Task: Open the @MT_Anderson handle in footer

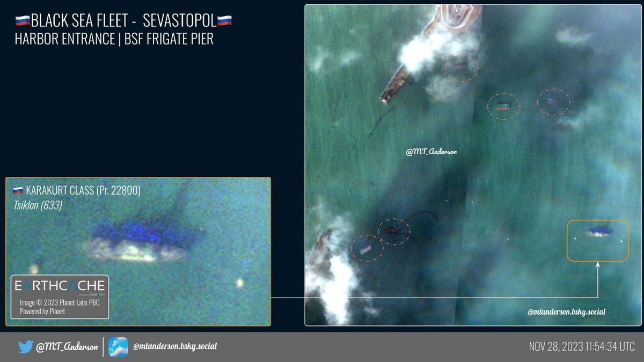Action: (67, 347)
